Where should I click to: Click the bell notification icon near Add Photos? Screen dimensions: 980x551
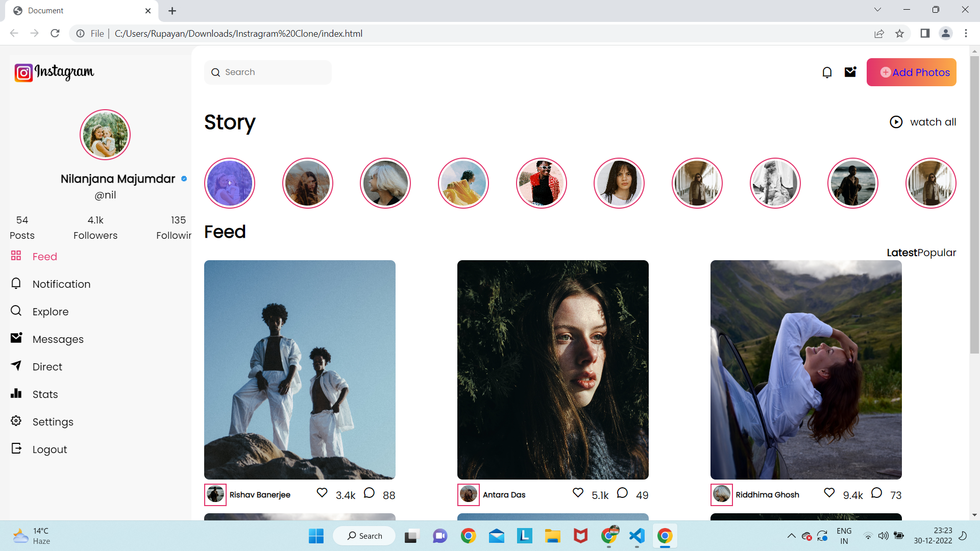(827, 72)
